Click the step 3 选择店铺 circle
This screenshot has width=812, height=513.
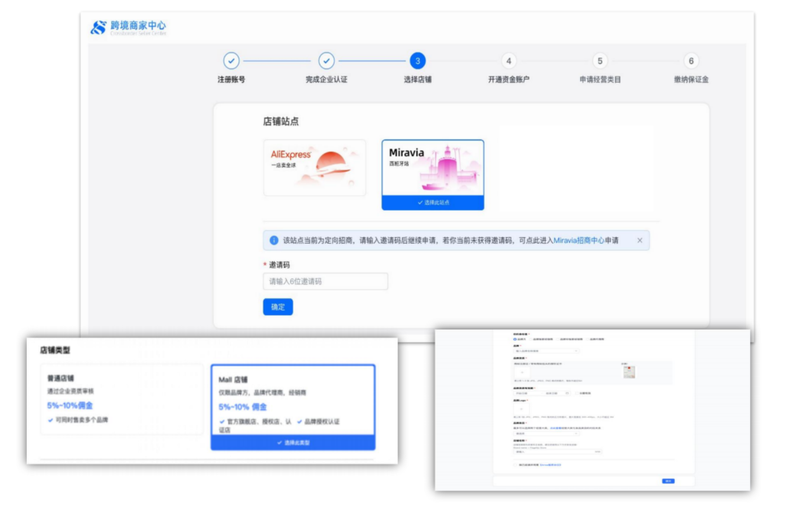coord(417,61)
